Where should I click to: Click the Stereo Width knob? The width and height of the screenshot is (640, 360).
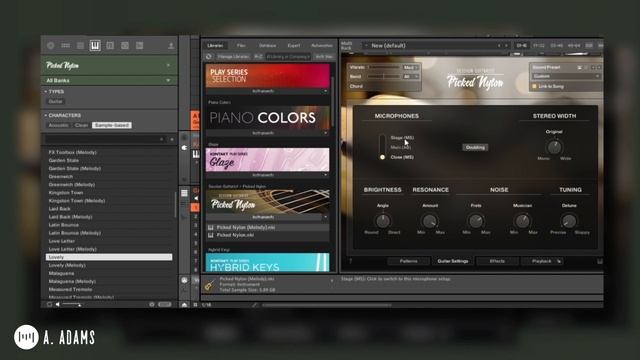click(554, 147)
